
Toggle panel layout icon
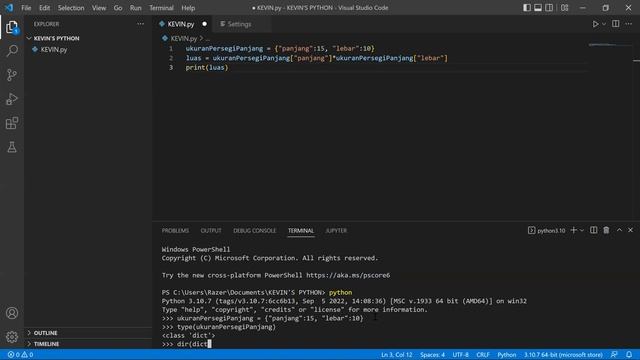pyautogui.click(x=538, y=8)
